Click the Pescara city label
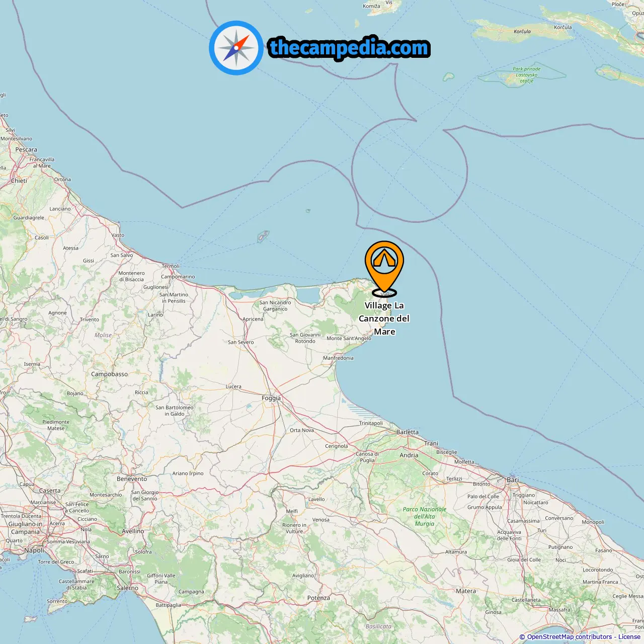Screen dimensions: 644x644 (x=26, y=149)
